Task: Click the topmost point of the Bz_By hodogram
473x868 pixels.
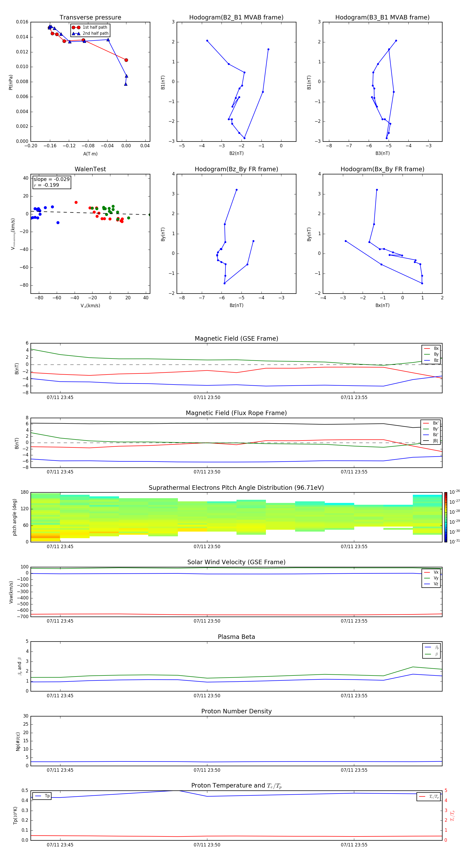Action: click(237, 190)
